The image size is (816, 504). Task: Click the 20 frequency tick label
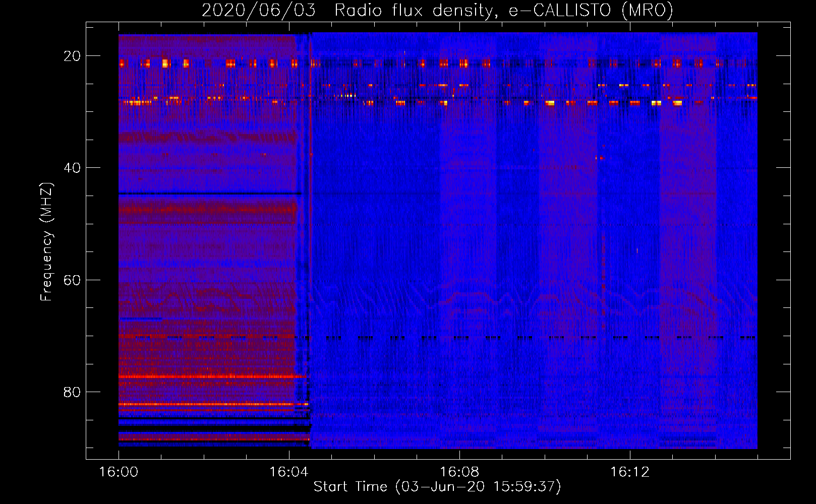[x=72, y=56]
